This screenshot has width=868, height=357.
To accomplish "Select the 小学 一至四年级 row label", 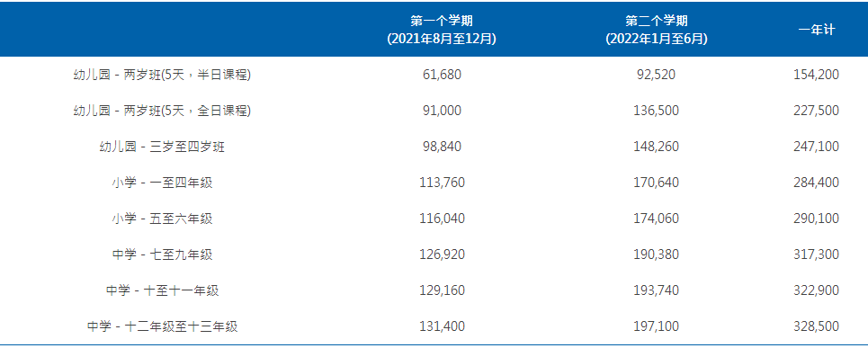I will click(162, 183).
